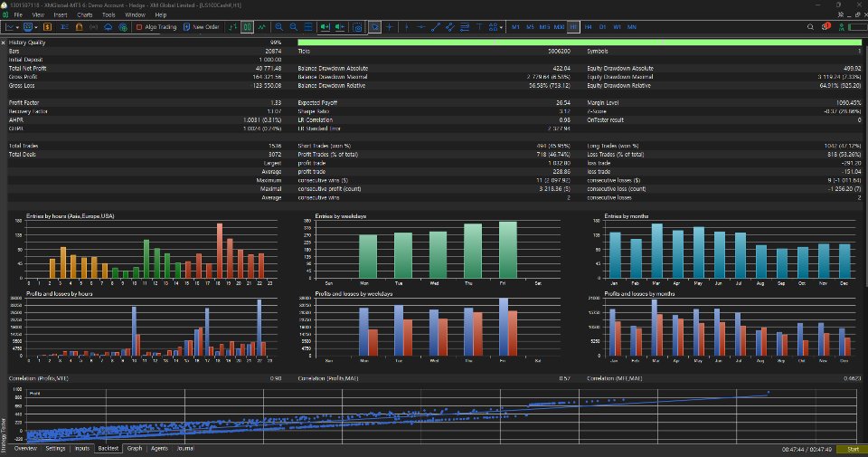Image resolution: width=868 pixels, height=457 pixels.
Task: Zoom in on the chart
Action: click(279, 26)
